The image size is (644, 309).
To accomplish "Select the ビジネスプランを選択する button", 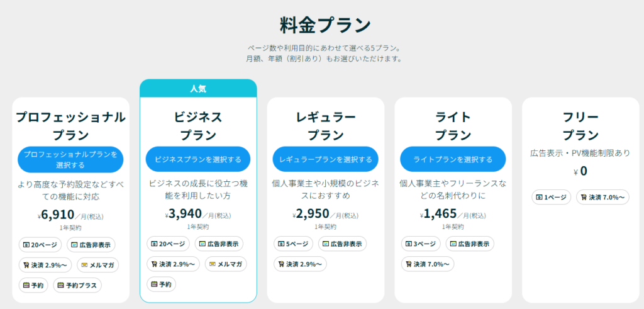I will click(198, 159).
